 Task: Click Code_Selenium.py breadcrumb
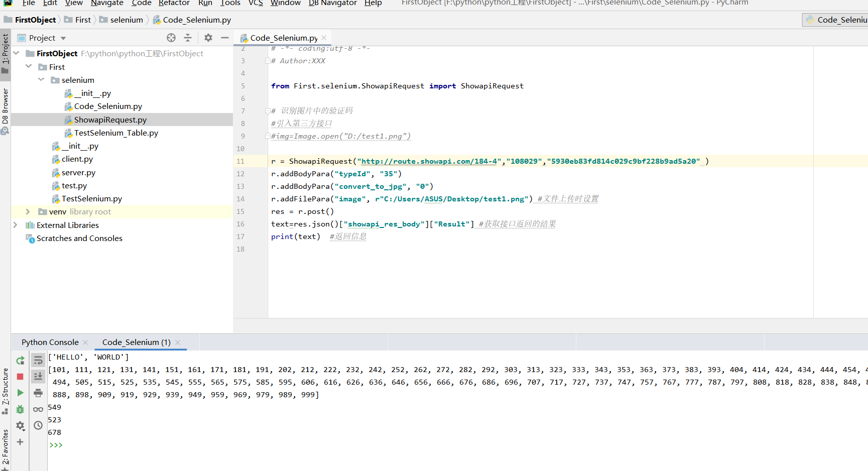(x=197, y=20)
